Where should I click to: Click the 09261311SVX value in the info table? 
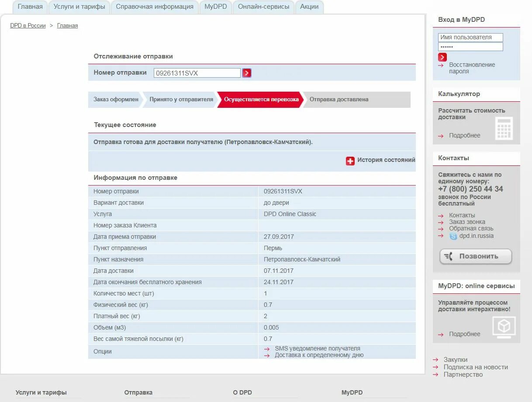point(283,192)
